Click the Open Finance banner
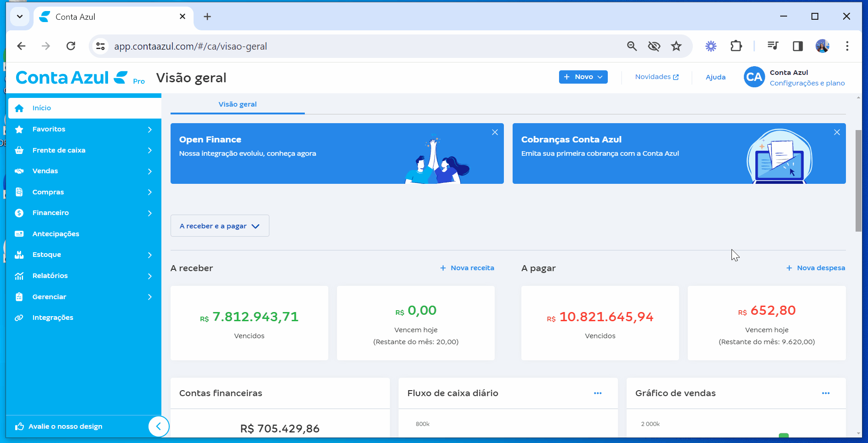The height and width of the screenshot is (443, 868). [337, 153]
